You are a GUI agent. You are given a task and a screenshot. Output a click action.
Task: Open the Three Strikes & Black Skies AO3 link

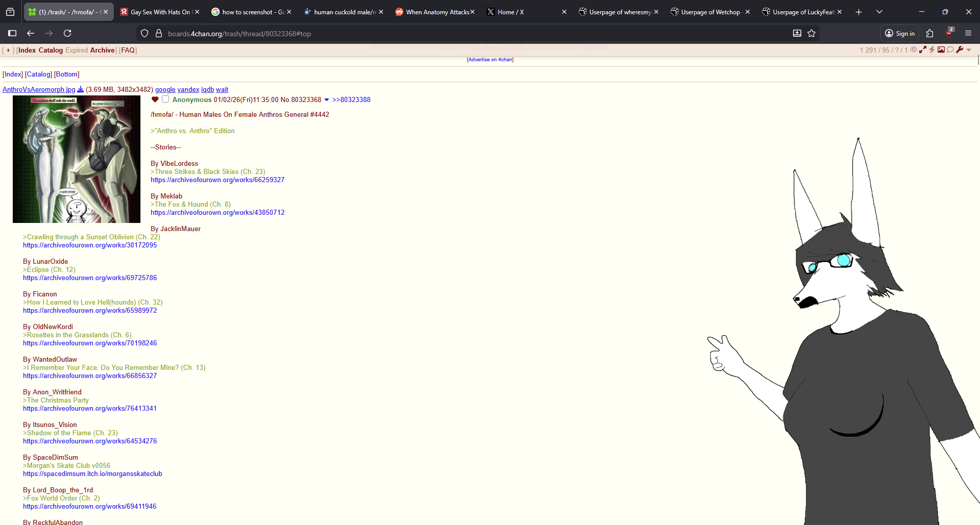pyautogui.click(x=218, y=180)
